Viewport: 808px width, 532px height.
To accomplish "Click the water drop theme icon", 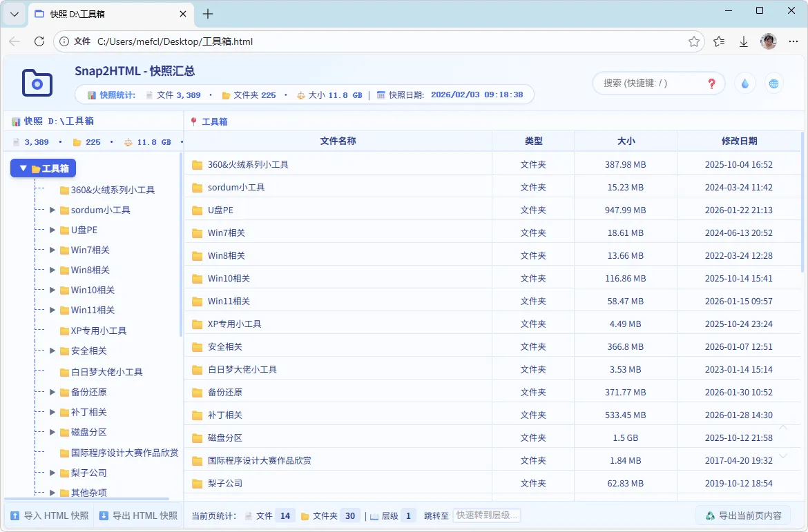I will tap(744, 83).
